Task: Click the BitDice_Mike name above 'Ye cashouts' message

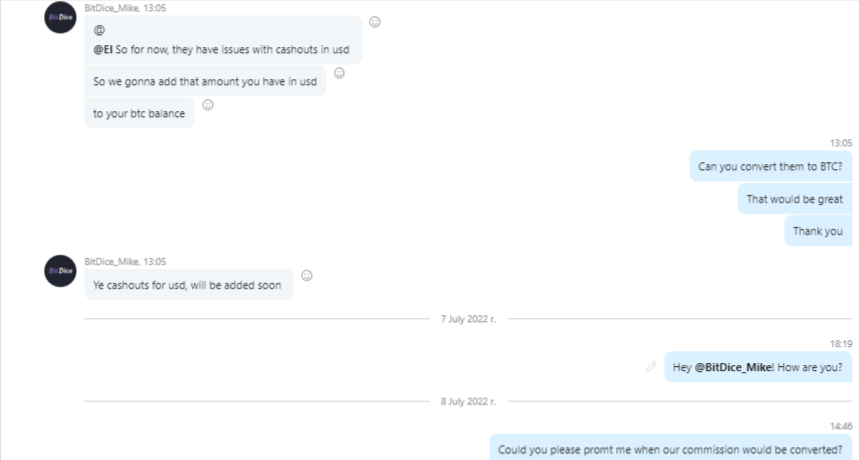Action: click(x=112, y=262)
